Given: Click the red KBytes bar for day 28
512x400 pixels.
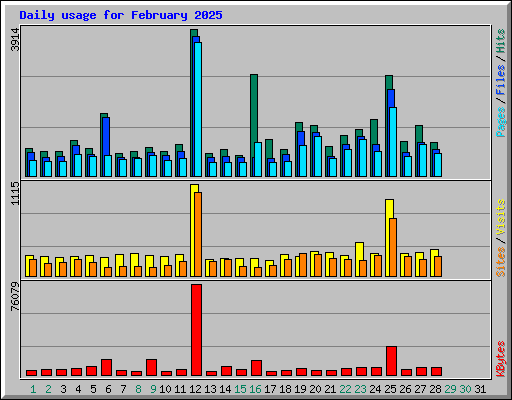Looking at the screenshot, I should (436, 372).
